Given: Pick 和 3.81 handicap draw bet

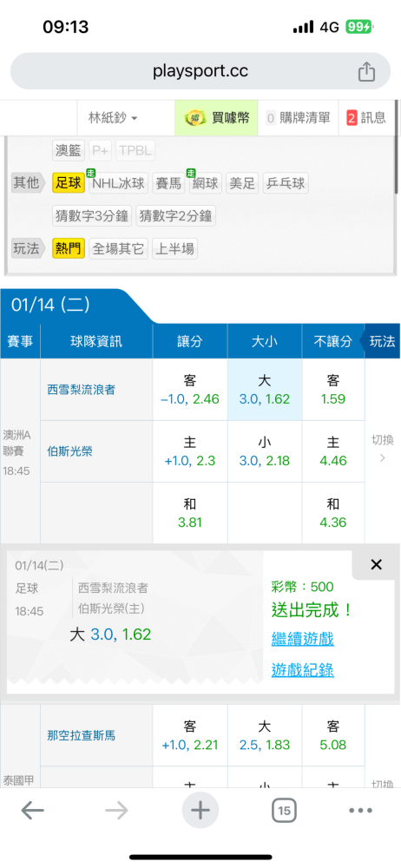Looking at the screenshot, I should pos(190,513).
